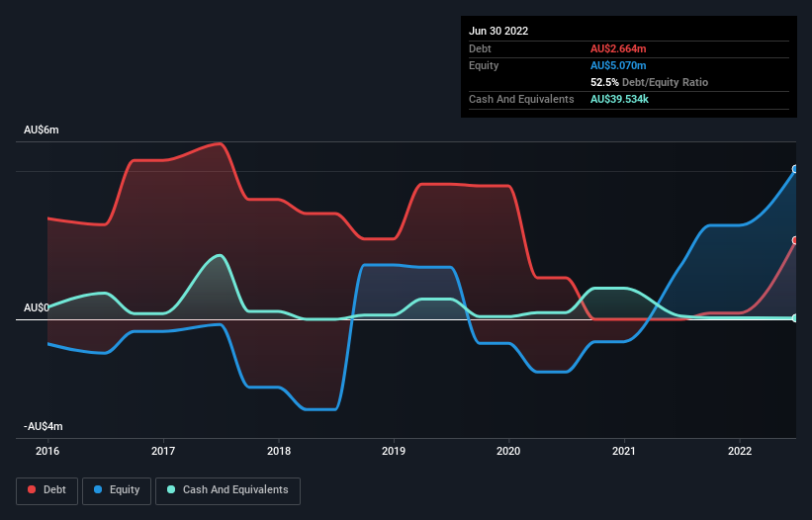This screenshot has height=520, width=812.
Task: Click the blue Equity legend dot
Action: tap(98, 489)
